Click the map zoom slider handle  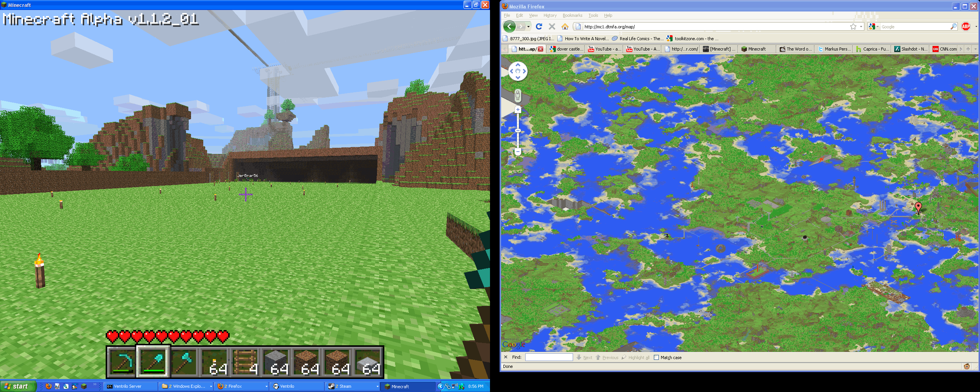(x=518, y=131)
